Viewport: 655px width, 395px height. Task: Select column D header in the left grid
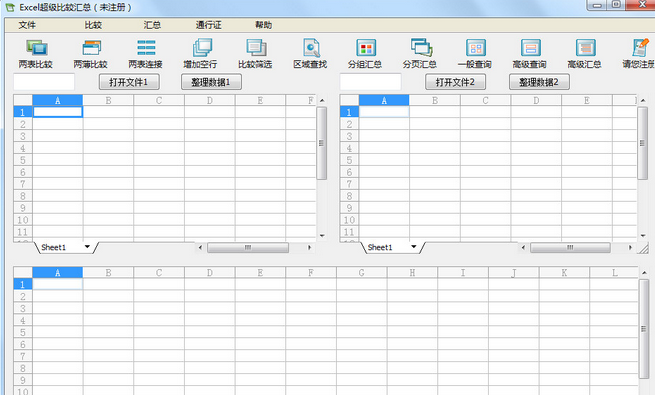210,100
